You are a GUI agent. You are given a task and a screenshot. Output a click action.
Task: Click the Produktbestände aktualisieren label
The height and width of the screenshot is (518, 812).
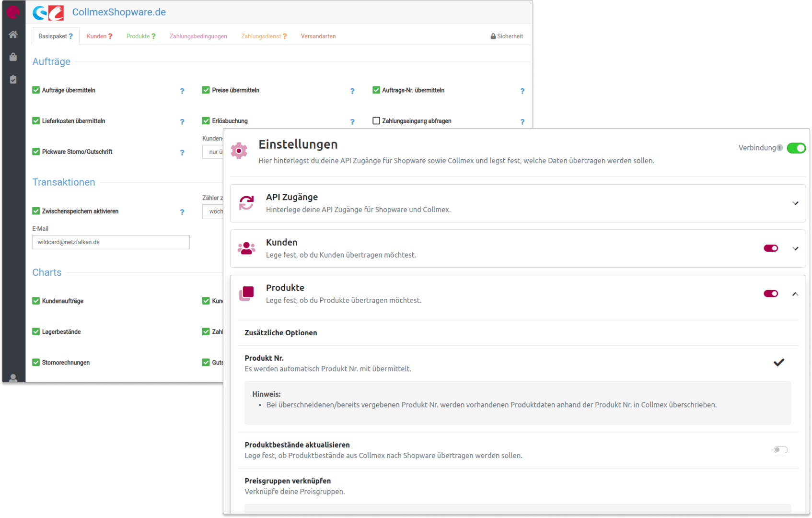[297, 445]
